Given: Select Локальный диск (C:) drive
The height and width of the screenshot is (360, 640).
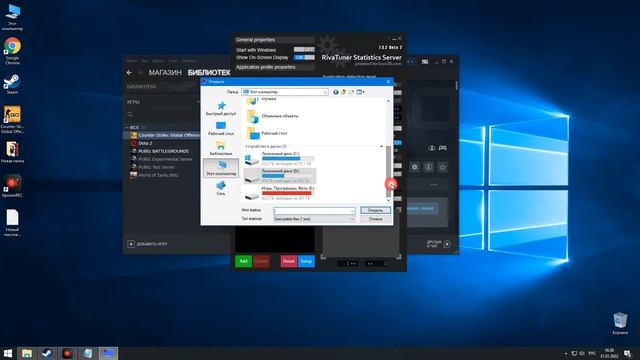Looking at the screenshot, I should pyautogui.click(x=280, y=159).
